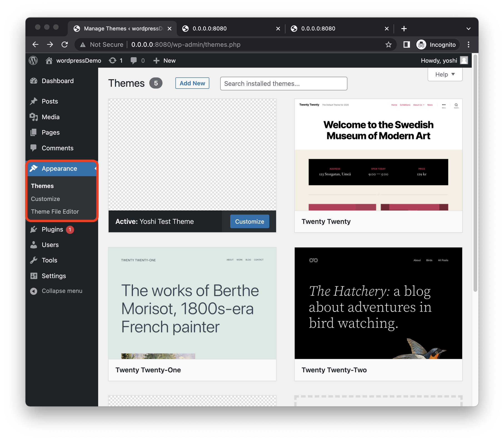This screenshot has height=440, width=504.
Task: Expand the tab search dropdown chevron
Action: [468, 28]
